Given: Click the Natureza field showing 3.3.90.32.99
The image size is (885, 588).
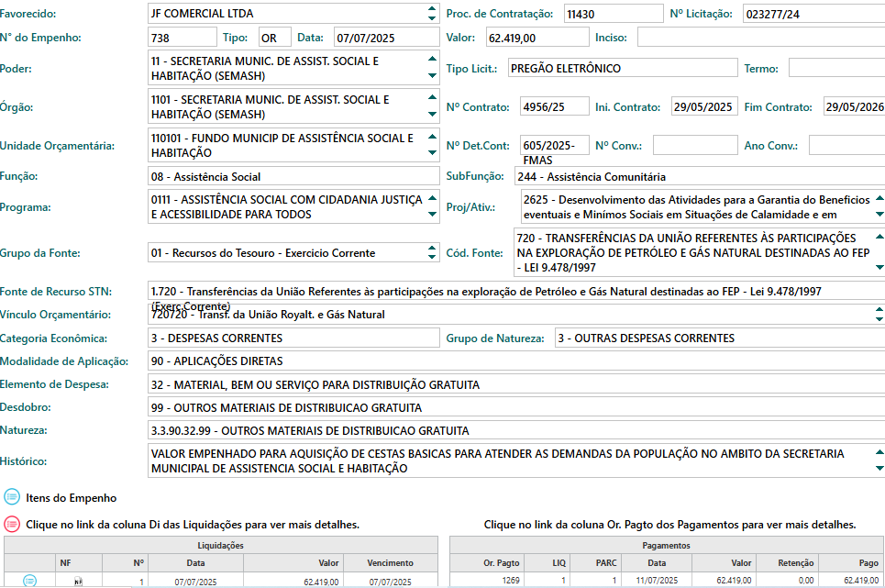Looking at the screenshot, I should click(x=516, y=430).
